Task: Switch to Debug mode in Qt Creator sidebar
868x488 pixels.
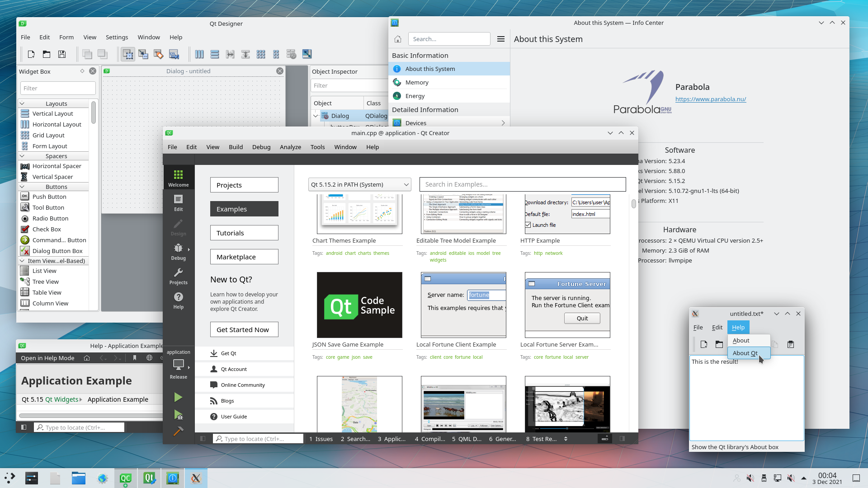Action: coord(178,252)
